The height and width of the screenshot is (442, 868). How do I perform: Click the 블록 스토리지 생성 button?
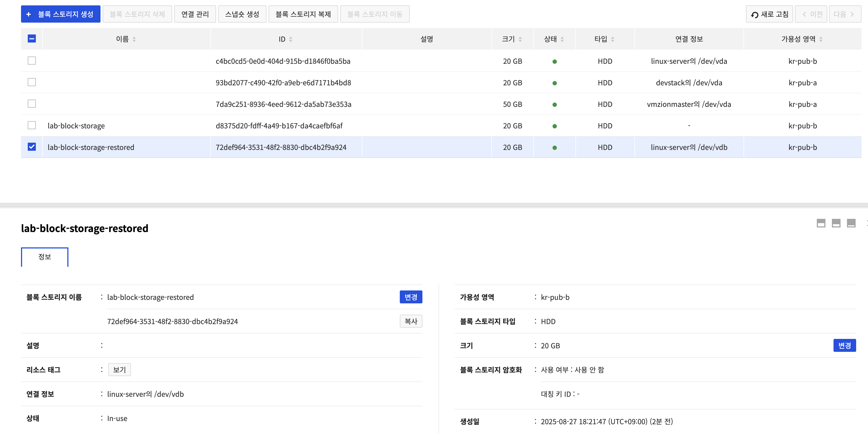click(61, 14)
